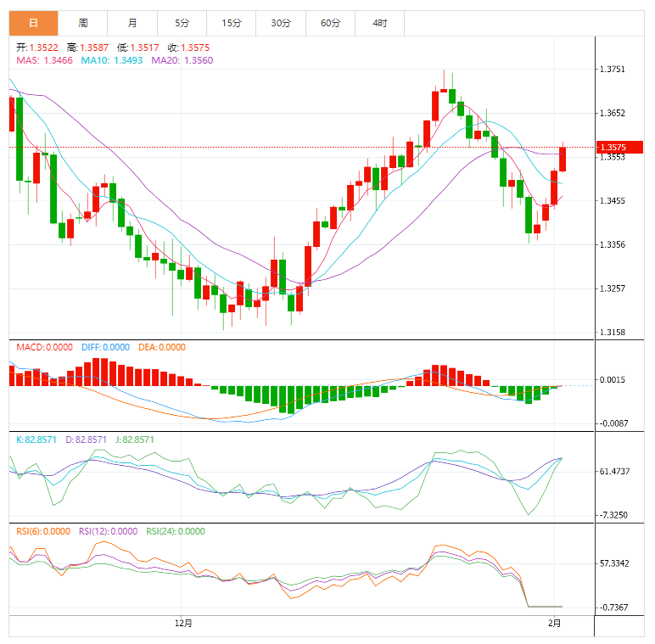Click the MA5: 1.3466 label
The image size is (655, 644).
click(44, 60)
